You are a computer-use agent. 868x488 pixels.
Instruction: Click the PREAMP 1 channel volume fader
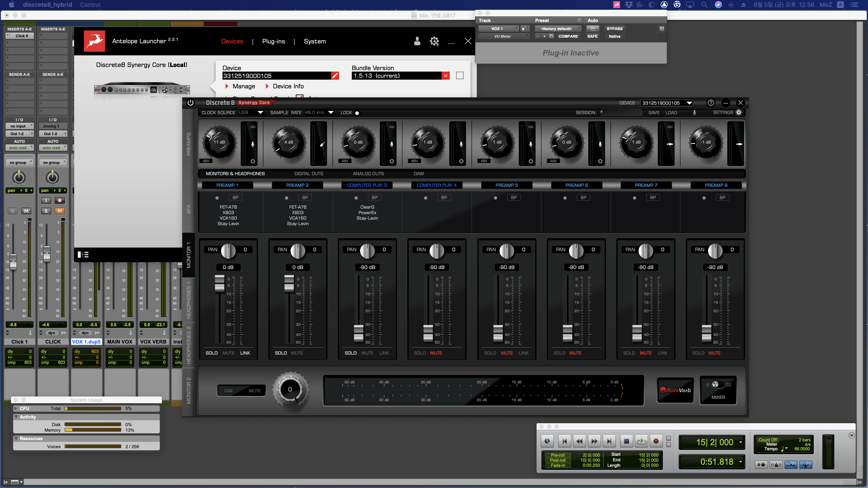pyautogui.click(x=219, y=283)
